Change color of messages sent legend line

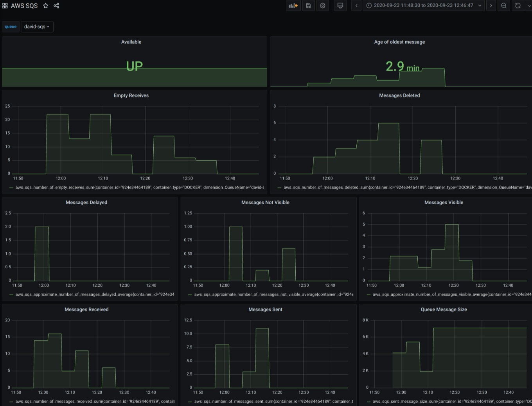click(190, 402)
